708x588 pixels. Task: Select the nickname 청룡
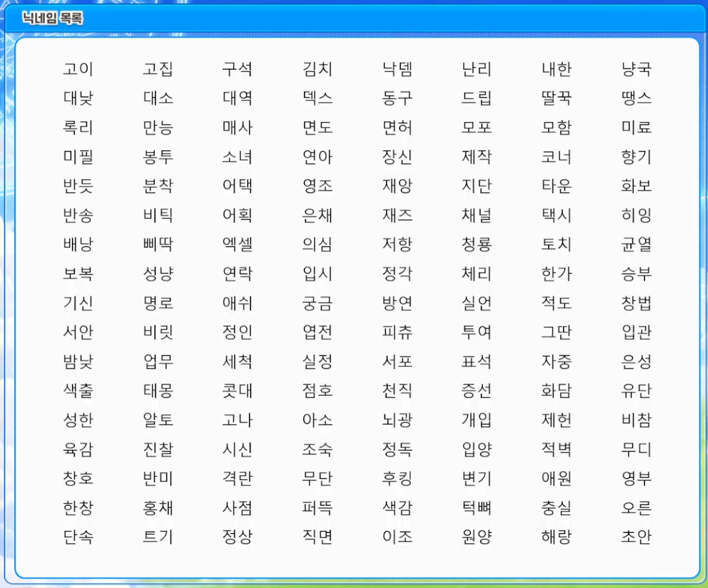pyautogui.click(x=477, y=244)
